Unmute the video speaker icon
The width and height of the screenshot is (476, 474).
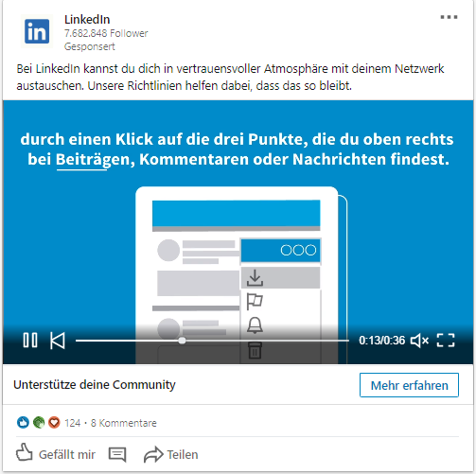pos(419,341)
